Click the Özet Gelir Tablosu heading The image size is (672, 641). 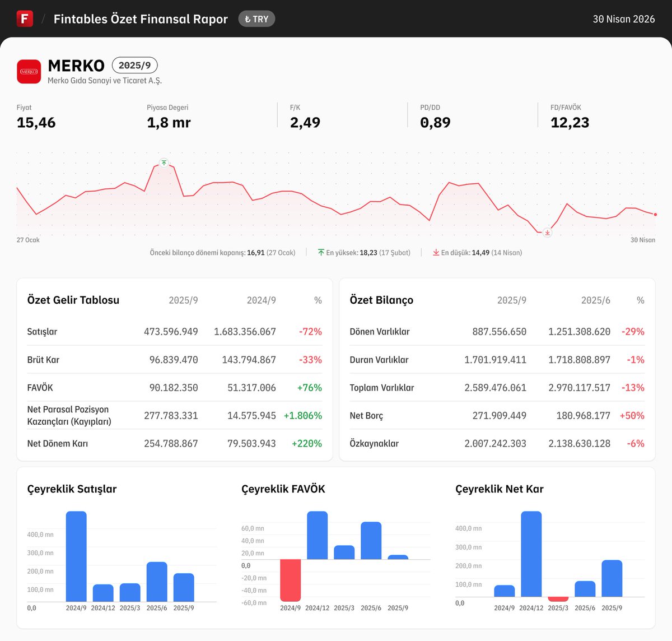pyautogui.click(x=73, y=300)
